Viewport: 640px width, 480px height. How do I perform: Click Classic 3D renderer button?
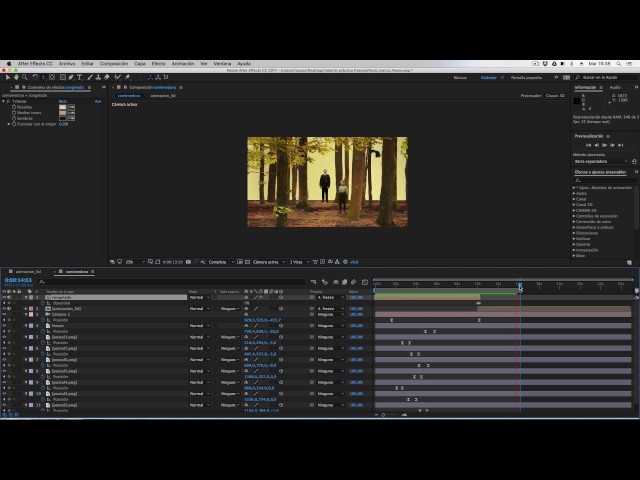[555, 96]
